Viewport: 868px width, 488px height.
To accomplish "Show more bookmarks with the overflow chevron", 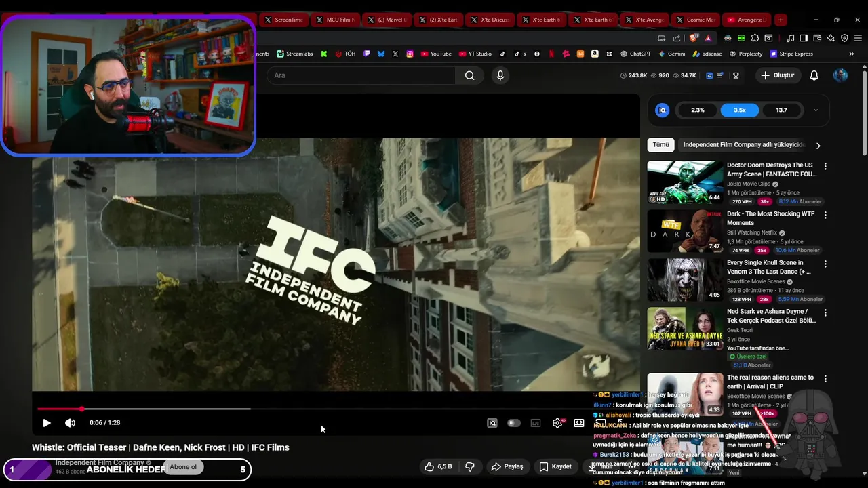I will pyautogui.click(x=852, y=54).
